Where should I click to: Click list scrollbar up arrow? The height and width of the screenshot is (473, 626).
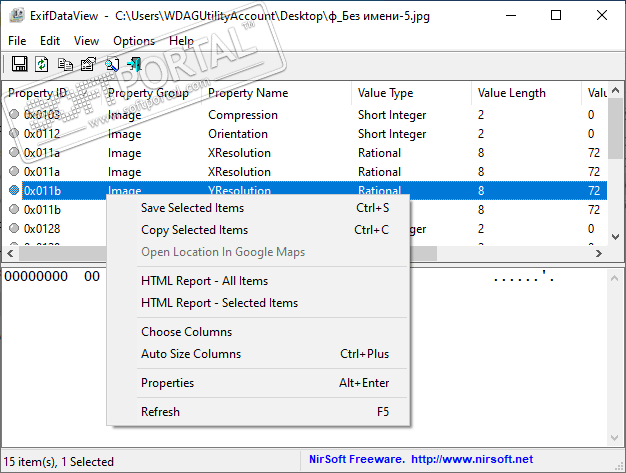coord(615,91)
